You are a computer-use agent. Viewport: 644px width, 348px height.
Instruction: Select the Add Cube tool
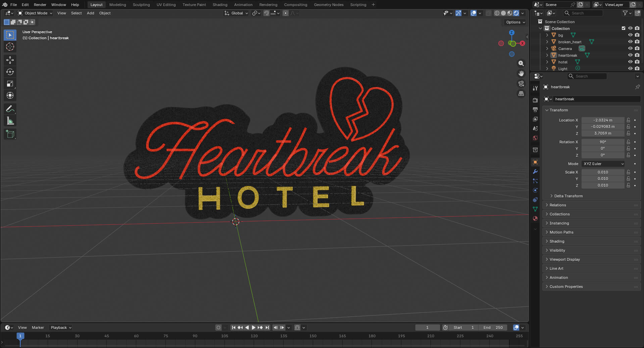(x=10, y=134)
